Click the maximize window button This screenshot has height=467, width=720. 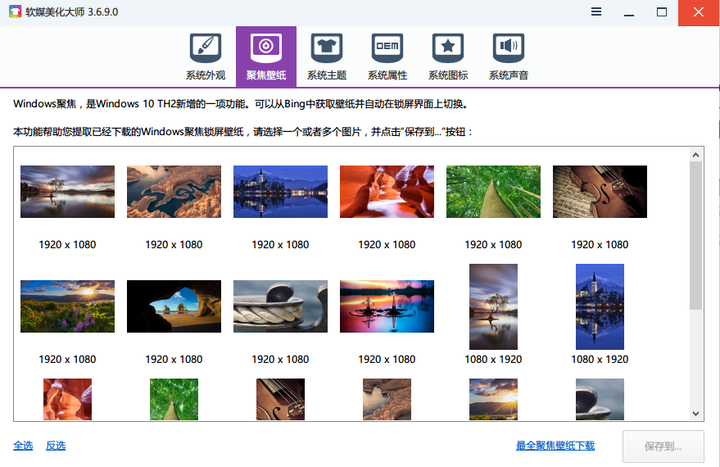pyautogui.click(x=662, y=12)
